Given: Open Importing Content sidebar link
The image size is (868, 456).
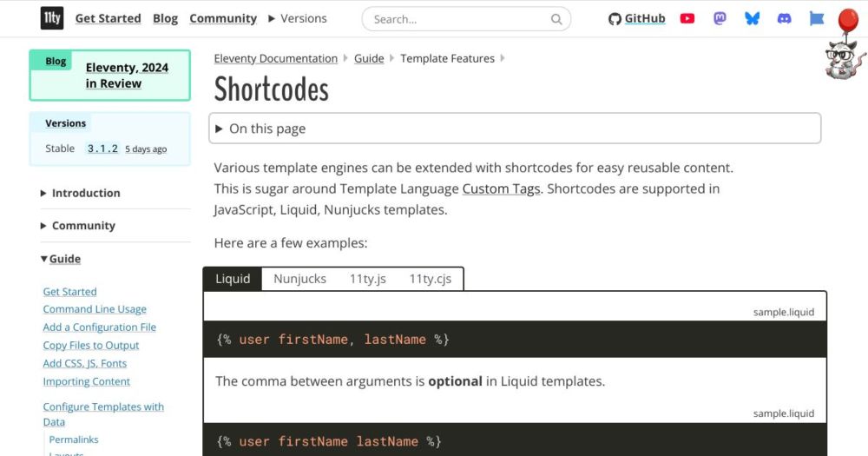Looking at the screenshot, I should pos(86,382).
